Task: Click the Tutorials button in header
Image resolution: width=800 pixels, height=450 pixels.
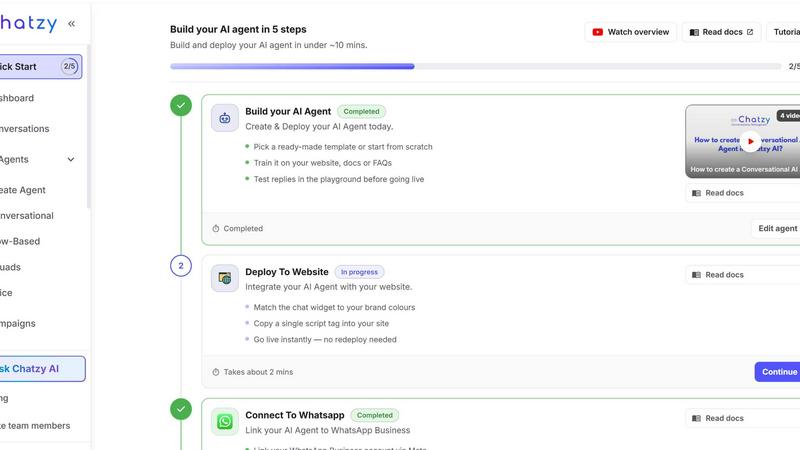Action: click(783, 32)
